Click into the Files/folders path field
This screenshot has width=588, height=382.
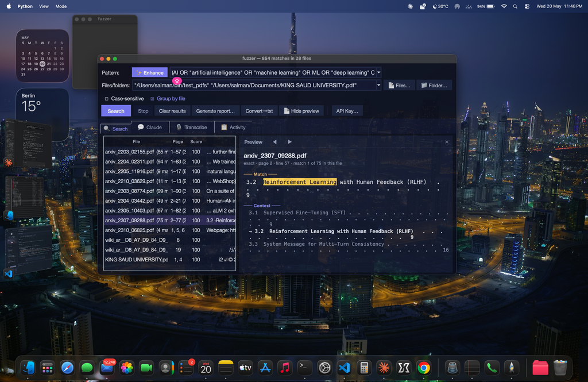click(254, 85)
